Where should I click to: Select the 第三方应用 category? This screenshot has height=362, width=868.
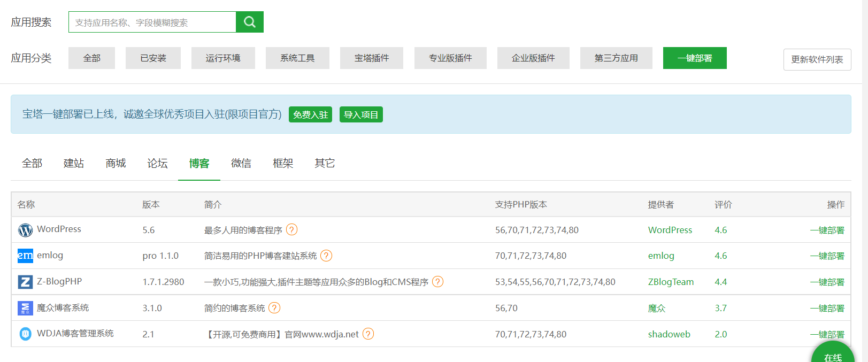pyautogui.click(x=616, y=58)
